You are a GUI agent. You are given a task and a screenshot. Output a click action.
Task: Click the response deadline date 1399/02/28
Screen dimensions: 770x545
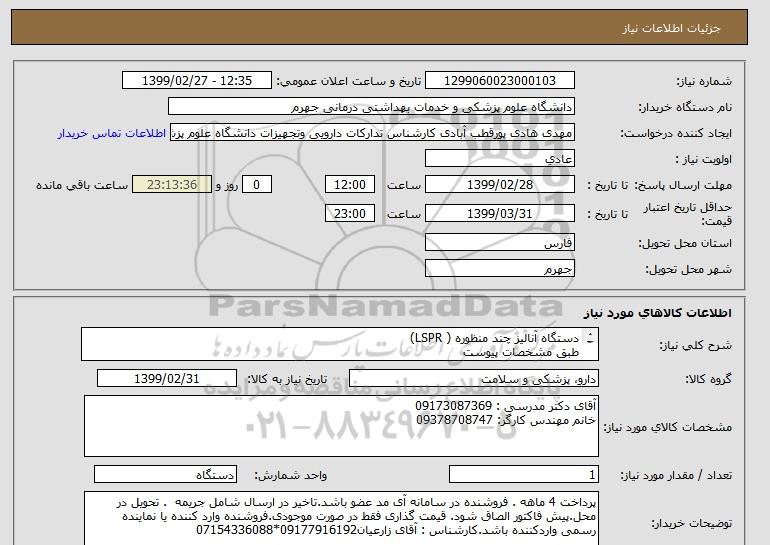[500, 185]
